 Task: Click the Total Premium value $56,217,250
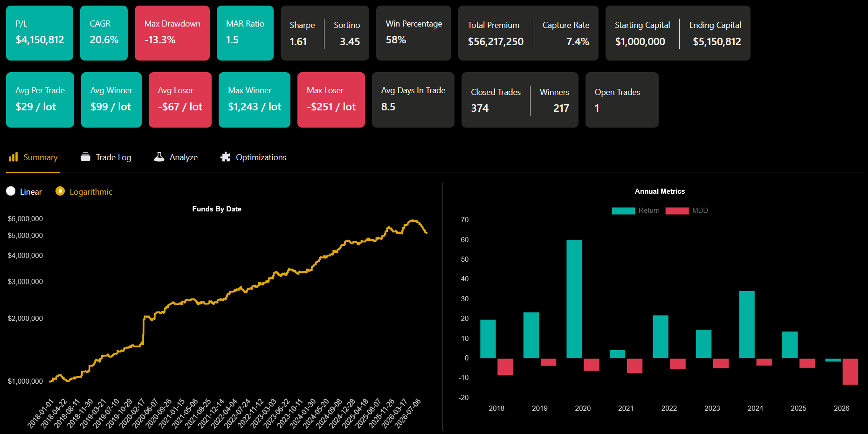(496, 42)
